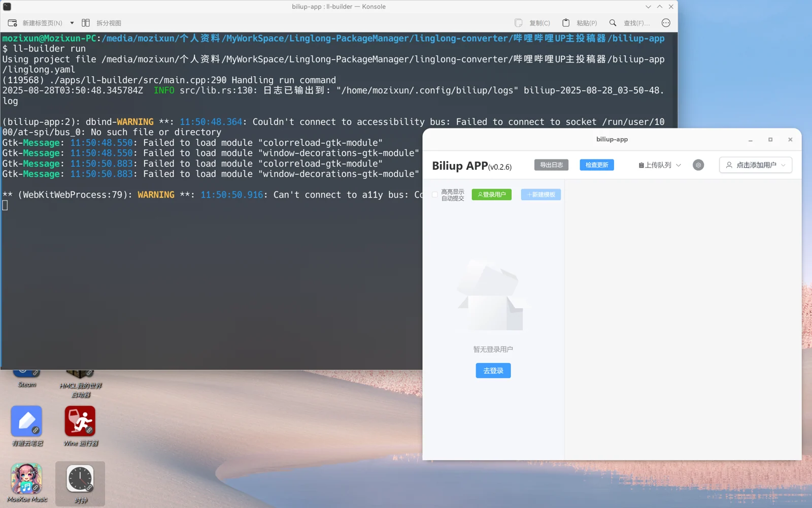Click the 查找(F)... label in Konsole
This screenshot has width=812, height=508.
636,23
